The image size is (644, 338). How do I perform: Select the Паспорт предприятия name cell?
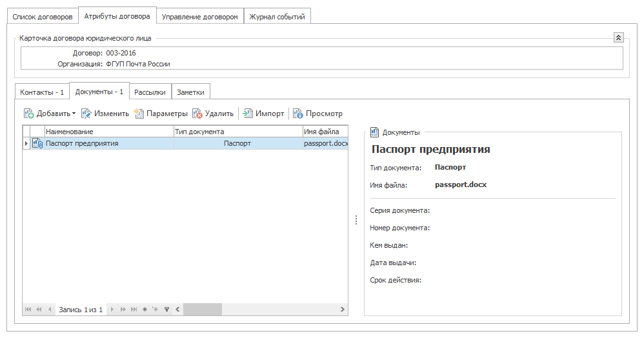(x=109, y=143)
